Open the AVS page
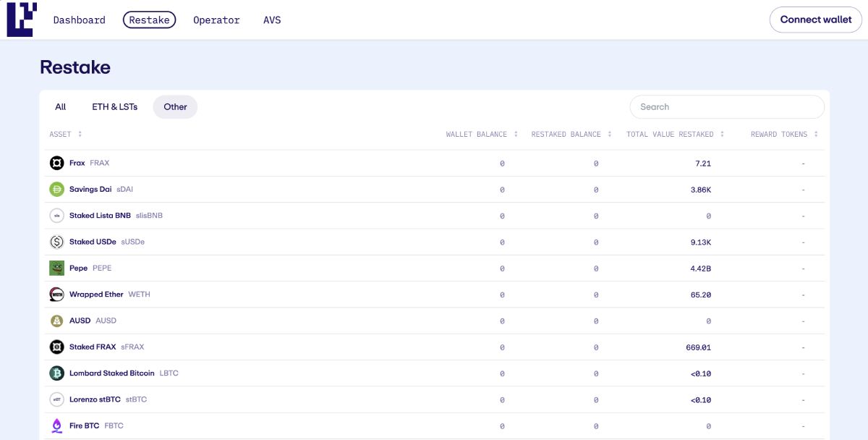Viewport: 868px width, 440px height. pyautogui.click(x=272, y=20)
